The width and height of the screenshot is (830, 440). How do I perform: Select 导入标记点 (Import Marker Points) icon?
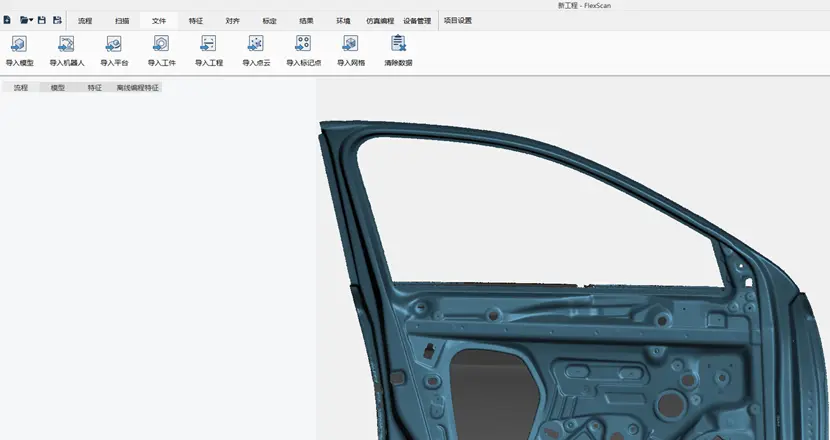303,45
